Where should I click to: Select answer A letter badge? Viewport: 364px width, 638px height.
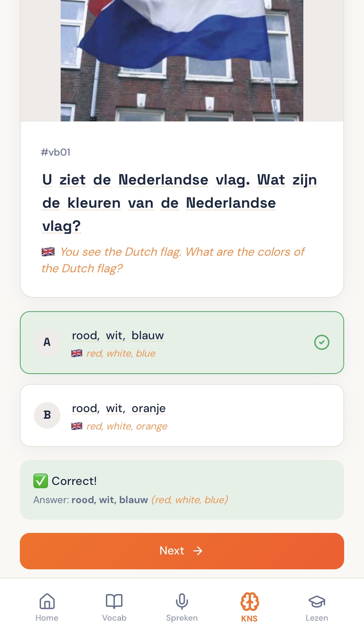coord(47,342)
